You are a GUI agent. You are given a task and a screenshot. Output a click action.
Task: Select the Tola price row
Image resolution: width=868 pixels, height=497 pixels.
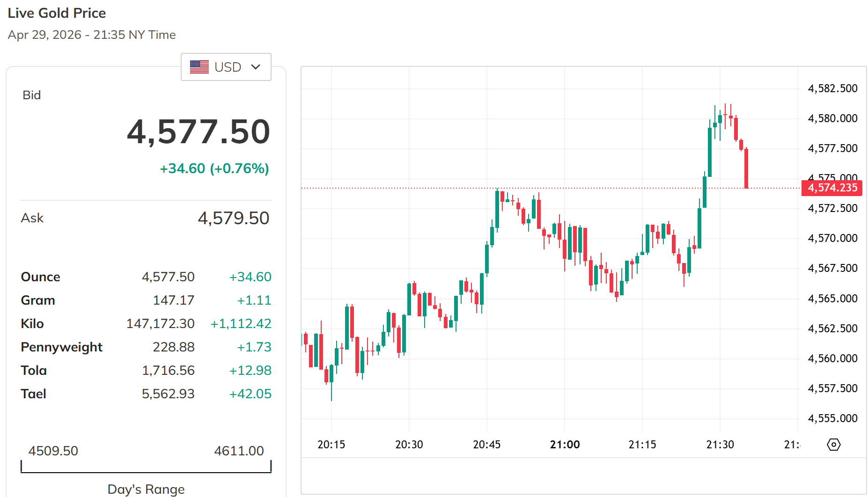pyautogui.click(x=146, y=371)
